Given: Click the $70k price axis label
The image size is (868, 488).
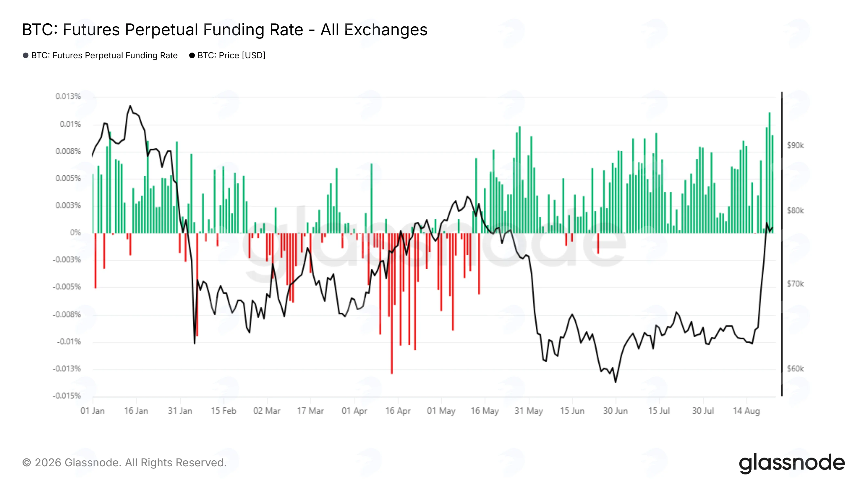Looking at the screenshot, I should pyautogui.click(x=796, y=284).
